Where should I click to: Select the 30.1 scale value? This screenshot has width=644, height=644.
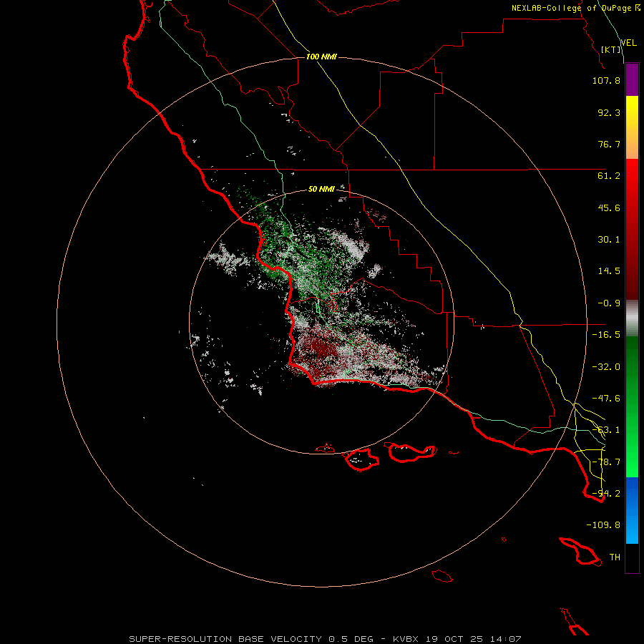coord(609,240)
